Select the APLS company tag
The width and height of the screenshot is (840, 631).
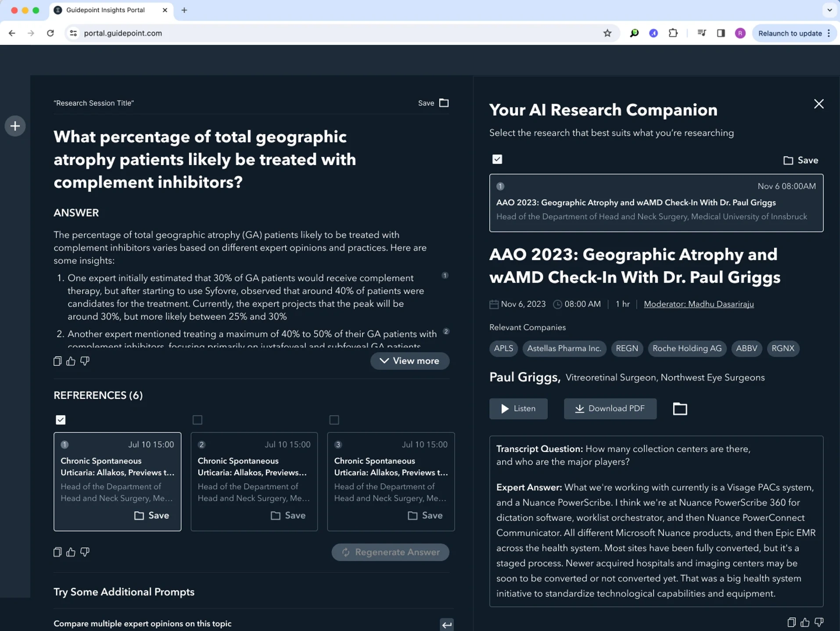point(503,348)
